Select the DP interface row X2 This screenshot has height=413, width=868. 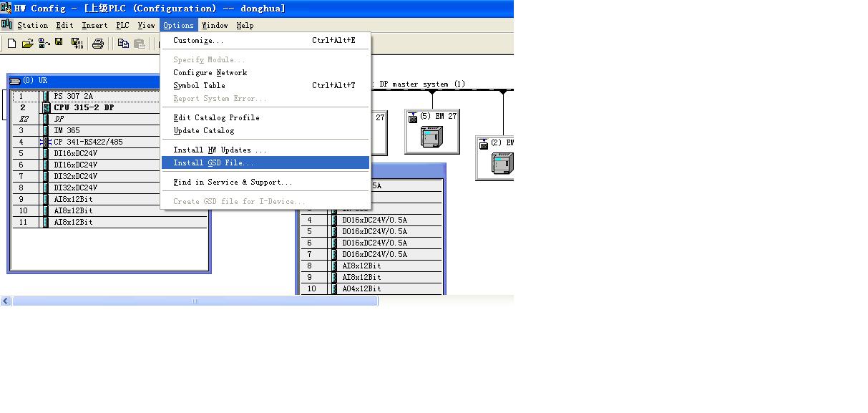point(86,119)
